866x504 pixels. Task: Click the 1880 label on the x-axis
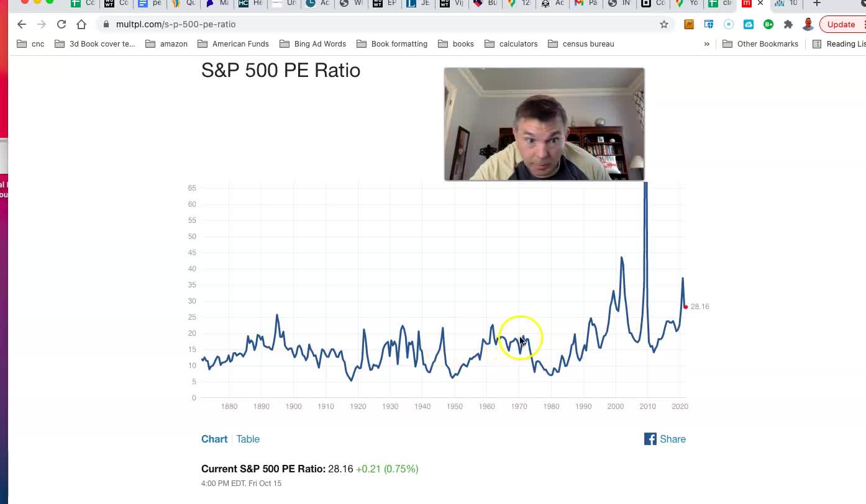coord(229,407)
